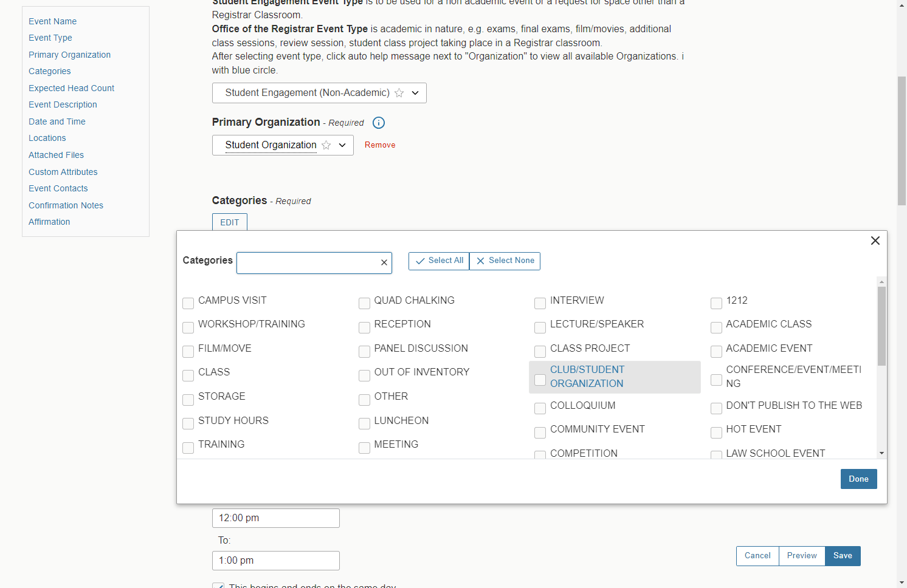
Task: Check the CAMPUS VISIT category
Action: [x=188, y=303]
